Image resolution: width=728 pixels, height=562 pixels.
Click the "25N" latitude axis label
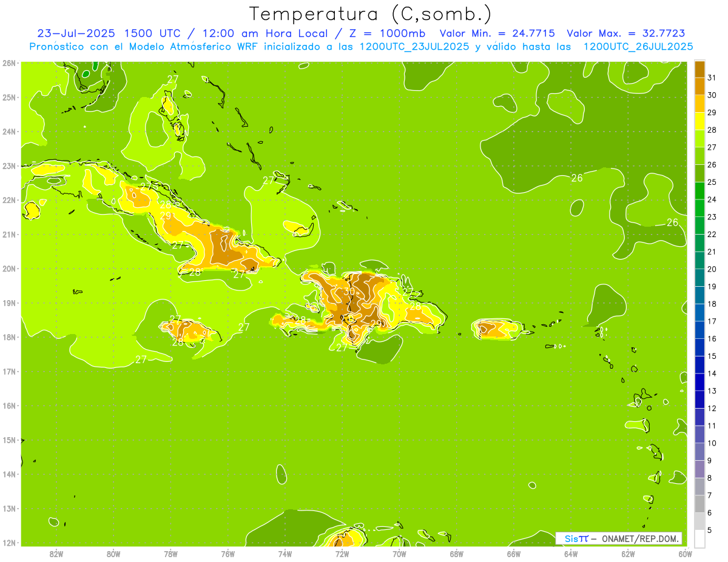[x=8, y=98]
